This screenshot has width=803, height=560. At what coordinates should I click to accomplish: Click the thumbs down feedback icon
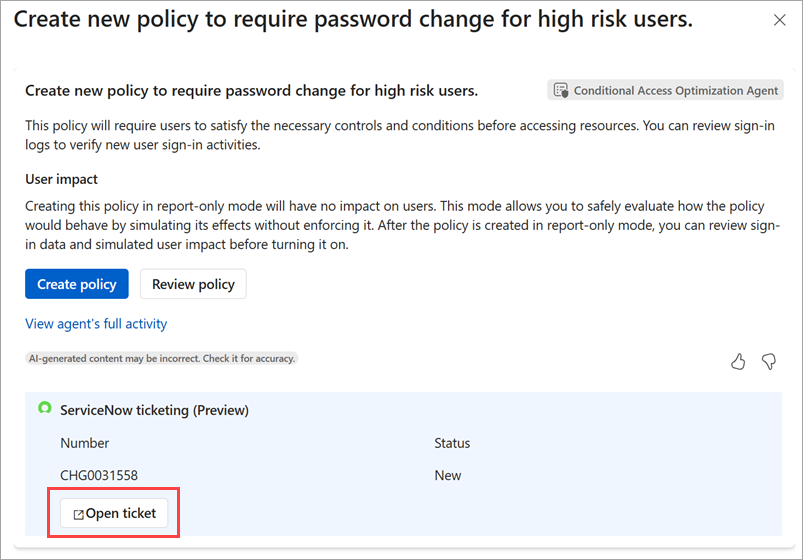click(x=769, y=362)
